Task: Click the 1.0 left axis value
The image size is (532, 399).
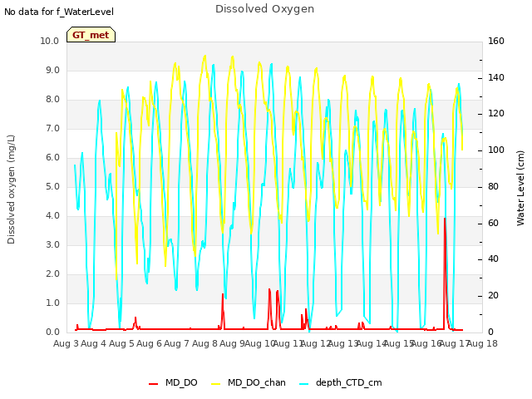Action: click(52, 303)
